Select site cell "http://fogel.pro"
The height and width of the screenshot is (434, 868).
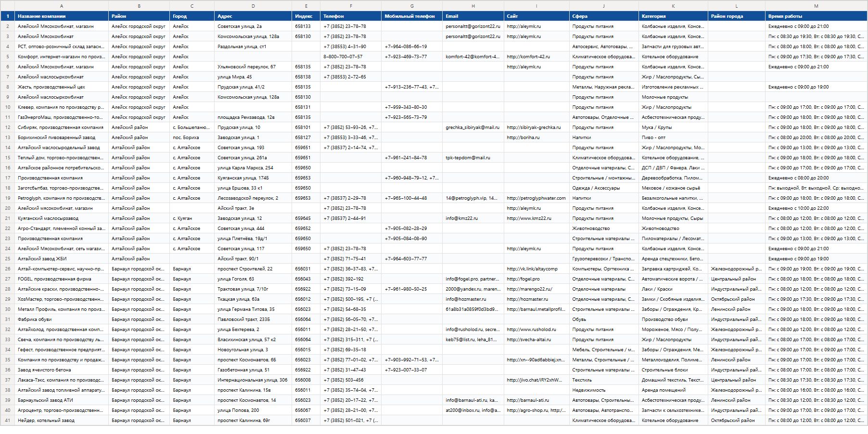536,279
